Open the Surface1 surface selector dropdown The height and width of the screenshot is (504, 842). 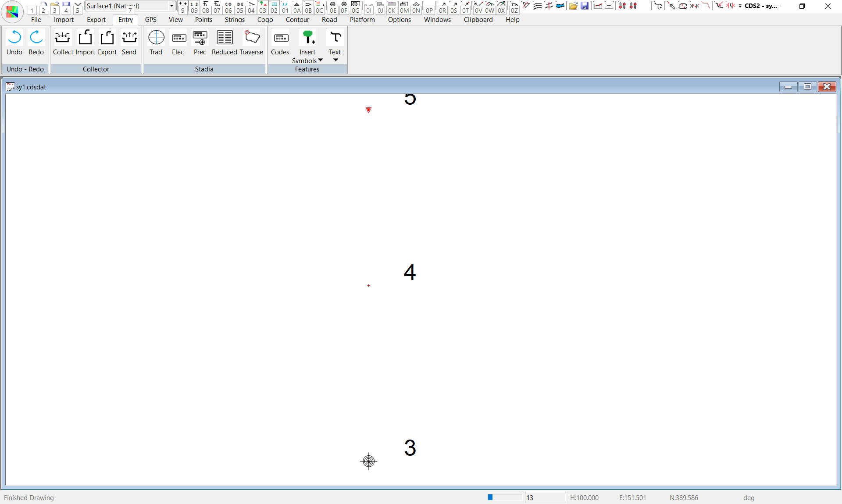171,6
